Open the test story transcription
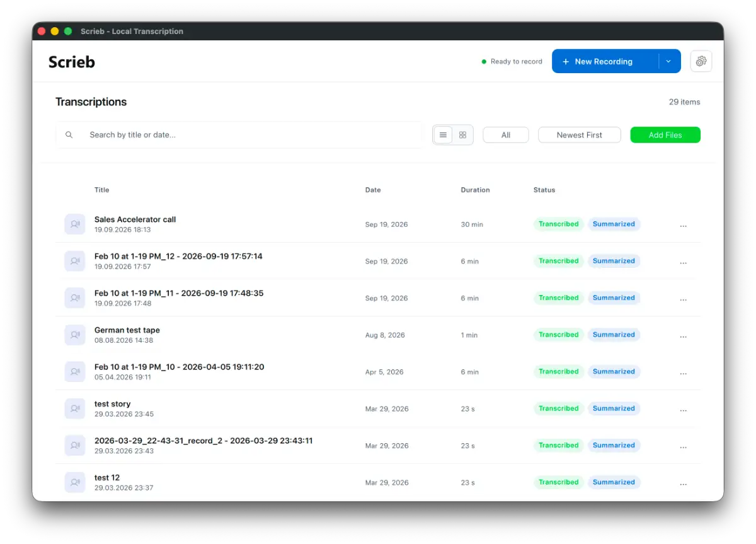 click(x=113, y=403)
